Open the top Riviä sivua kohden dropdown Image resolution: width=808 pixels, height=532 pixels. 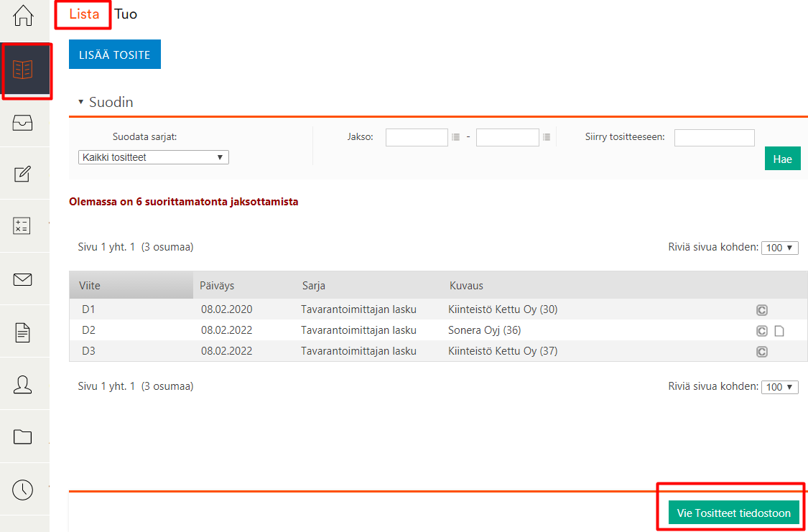(x=779, y=248)
